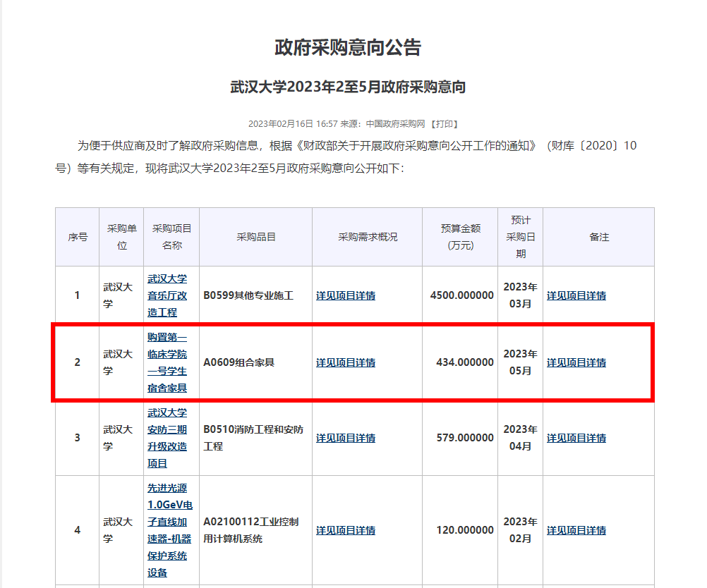707x588 pixels.
Task: Open 采购需求概况 详见项目详情 for A0609组合家具 row
Action: pos(346,362)
